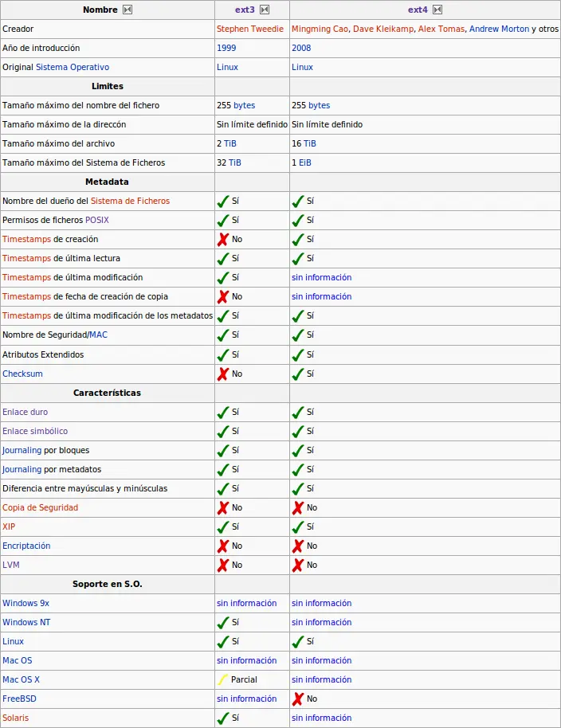The height and width of the screenshot is (728, 561).
Task: Click ext4 'sin información' in Windows NT row
Action: point(321,622)
